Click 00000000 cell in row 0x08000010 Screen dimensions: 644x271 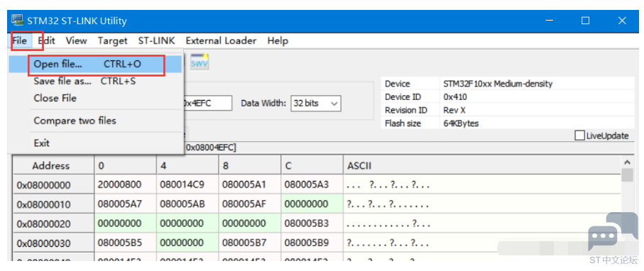[x=312, y=204]
